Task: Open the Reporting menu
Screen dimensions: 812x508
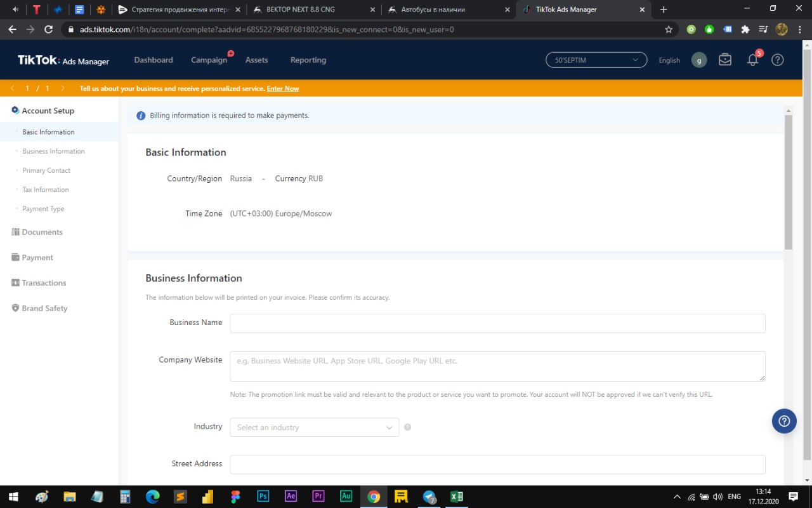Action: coord(308,60)
